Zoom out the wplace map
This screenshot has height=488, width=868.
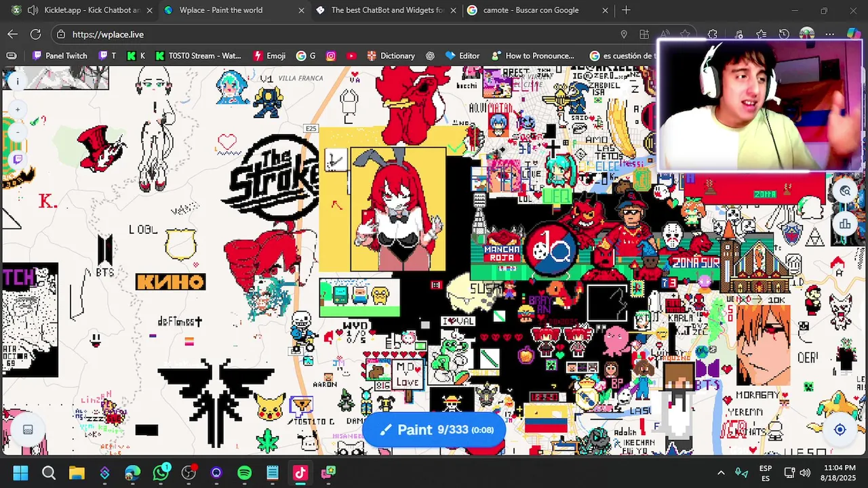pyautogui.click(x=18, y=132)
